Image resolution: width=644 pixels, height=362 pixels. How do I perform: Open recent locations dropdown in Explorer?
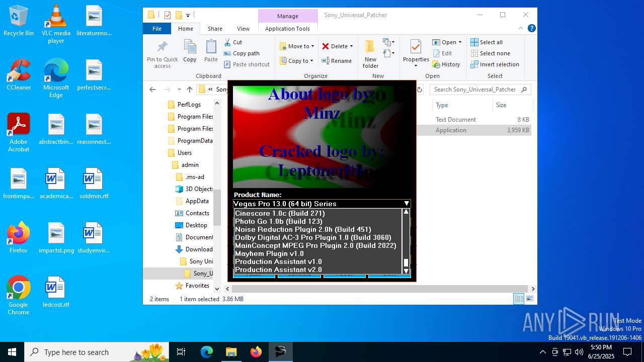point(179,89)
